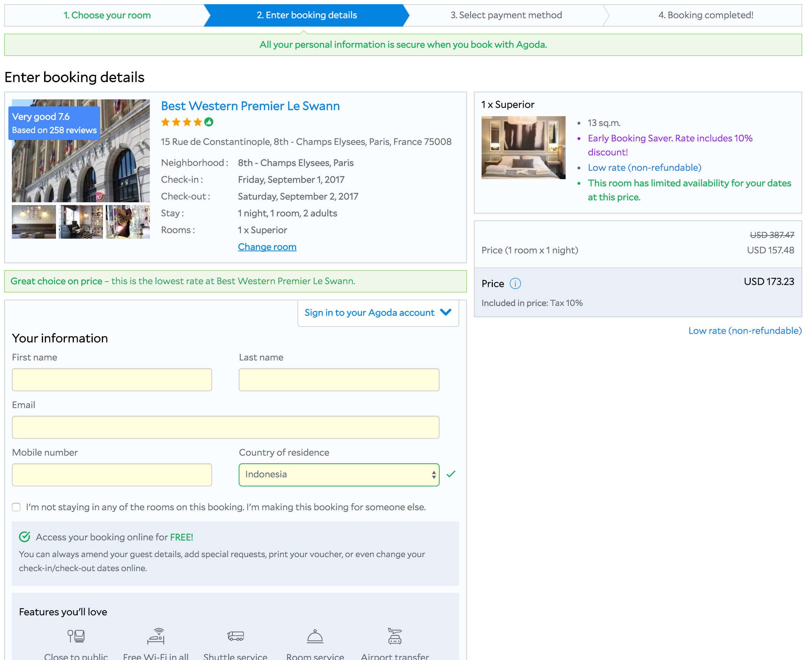The width and height of the screenshot is (812, 660).
Task: Click the First name input field
Action: [112, 379]
